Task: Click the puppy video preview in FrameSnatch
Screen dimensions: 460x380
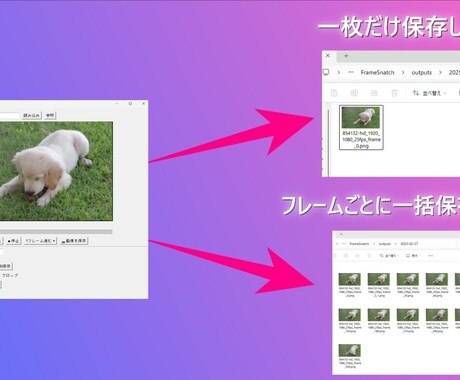Action: coord(56,171)
